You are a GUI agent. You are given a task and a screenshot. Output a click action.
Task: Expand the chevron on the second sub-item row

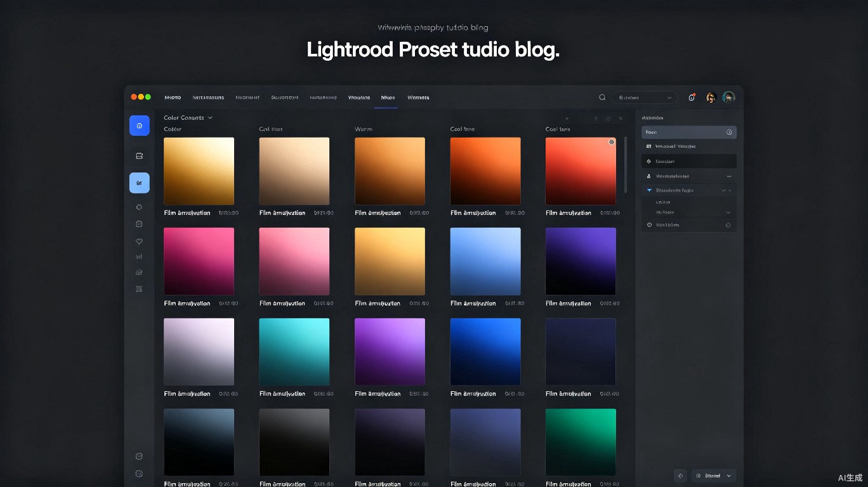[x=728, y=212]
